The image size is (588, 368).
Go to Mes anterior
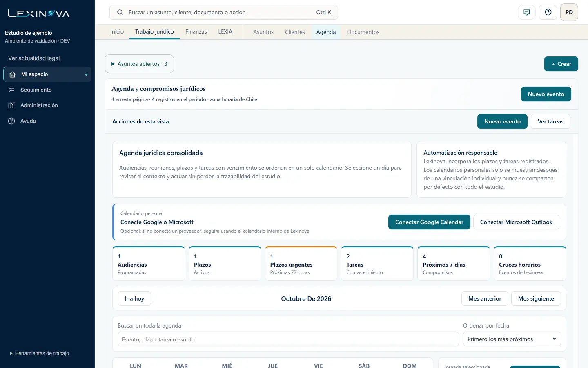tap(485, 298)
